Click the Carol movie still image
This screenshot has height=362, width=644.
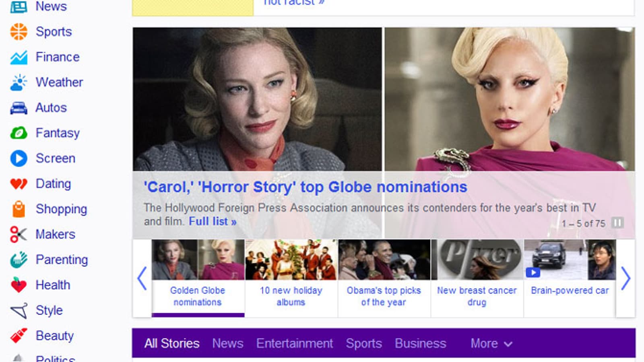point(257,99)
